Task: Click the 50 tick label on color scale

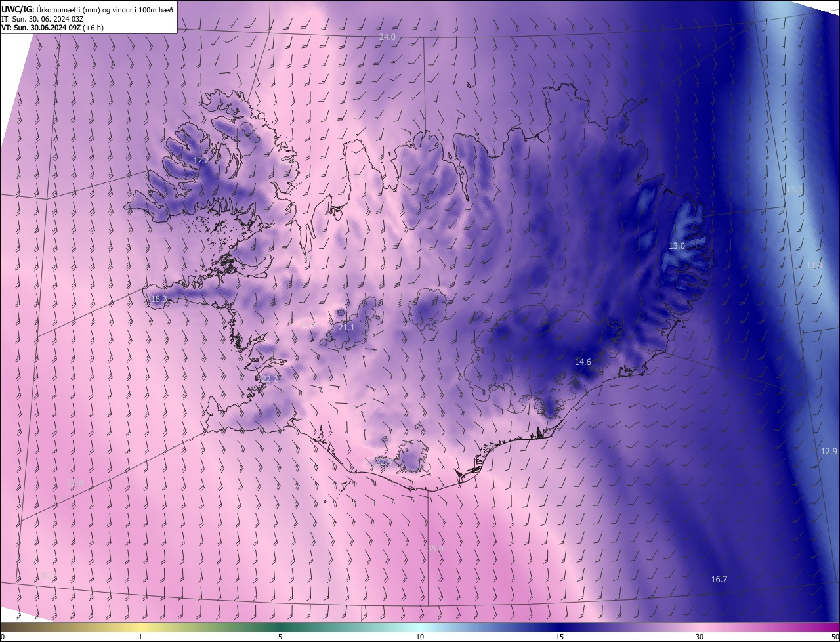Action: [x=835, y=637]
